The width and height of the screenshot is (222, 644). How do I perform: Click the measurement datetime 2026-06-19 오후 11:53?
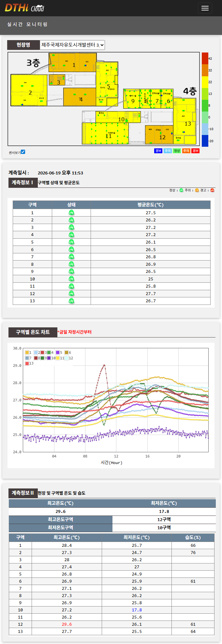point(60,173)
